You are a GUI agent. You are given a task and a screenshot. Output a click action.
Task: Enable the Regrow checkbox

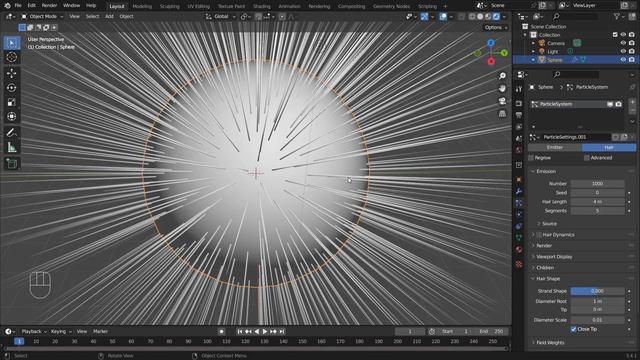click(531, 158)
